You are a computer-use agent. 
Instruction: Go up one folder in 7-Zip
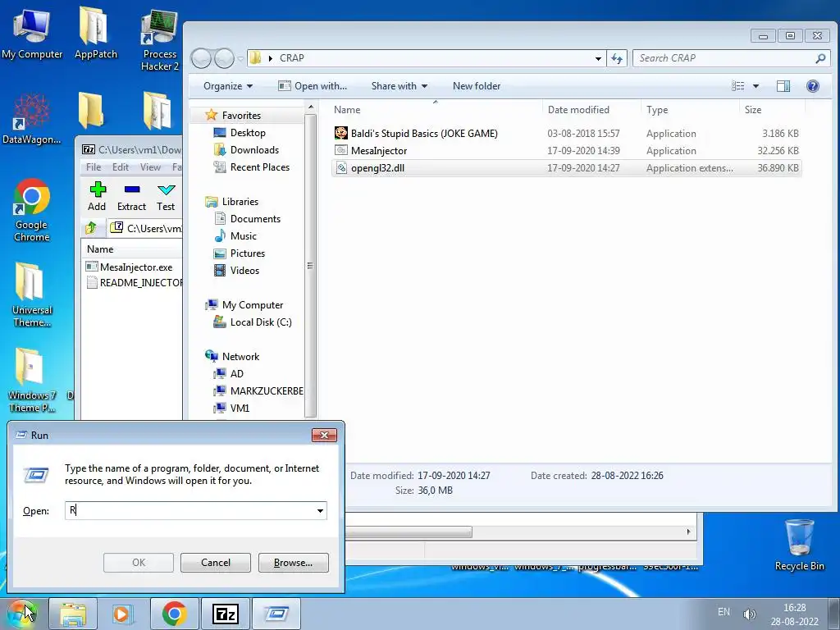pyautogui.click(x=91, y=228)
